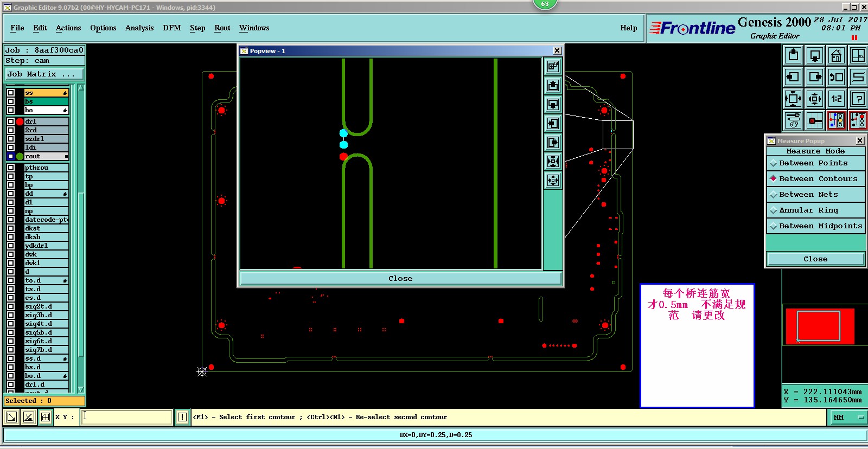Image resolution: width=868 pixels, height=449 pixels.
Task: Click the Popview pan left icon
Action: pos(553,123)
